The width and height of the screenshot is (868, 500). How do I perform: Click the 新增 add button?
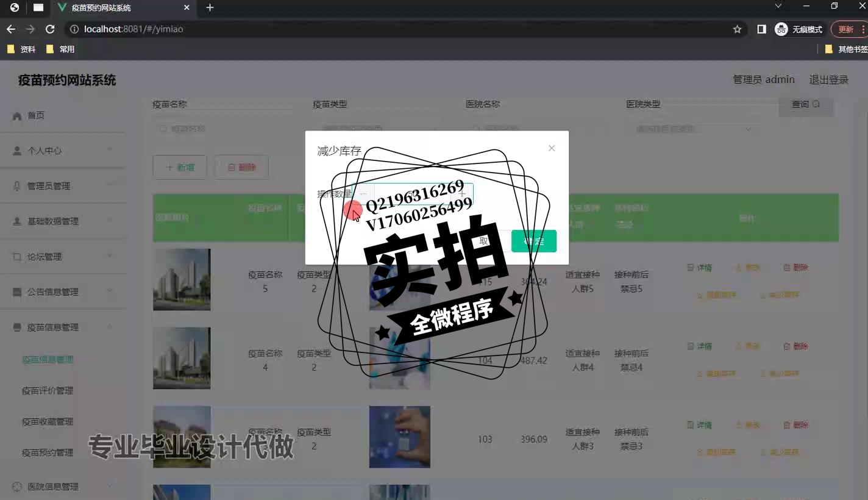180,167
